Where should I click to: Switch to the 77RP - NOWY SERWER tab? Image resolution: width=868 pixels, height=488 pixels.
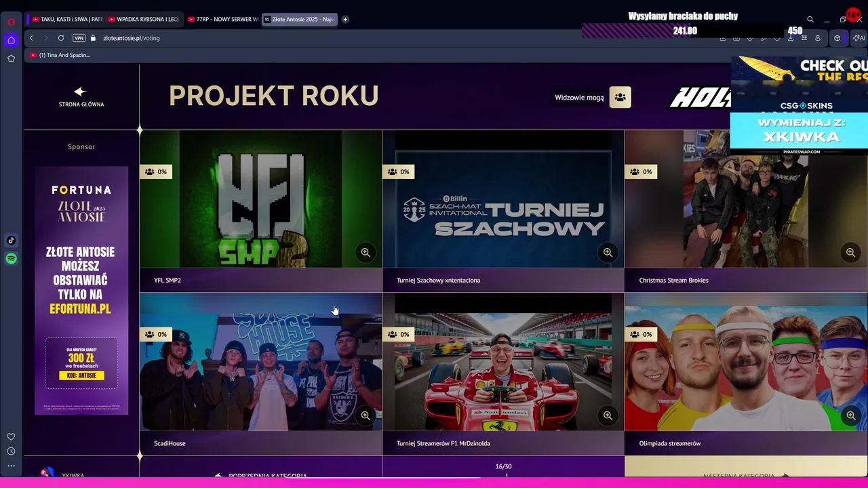click(222, 19)
